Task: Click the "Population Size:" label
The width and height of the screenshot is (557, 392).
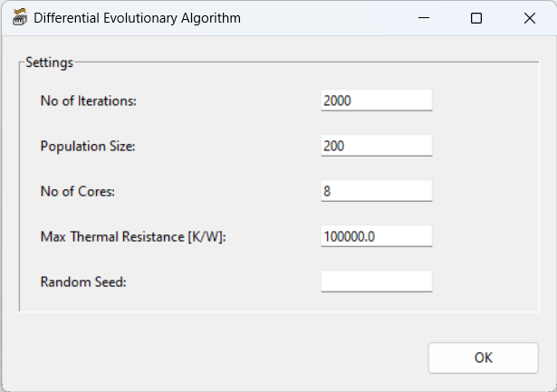Action: (x=88, y=147)
